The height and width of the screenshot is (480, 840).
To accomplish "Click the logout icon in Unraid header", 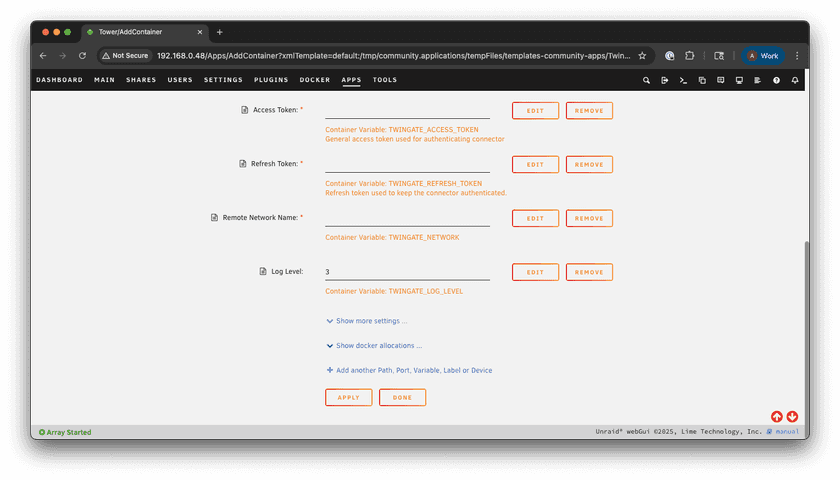I will coord(665,80).
